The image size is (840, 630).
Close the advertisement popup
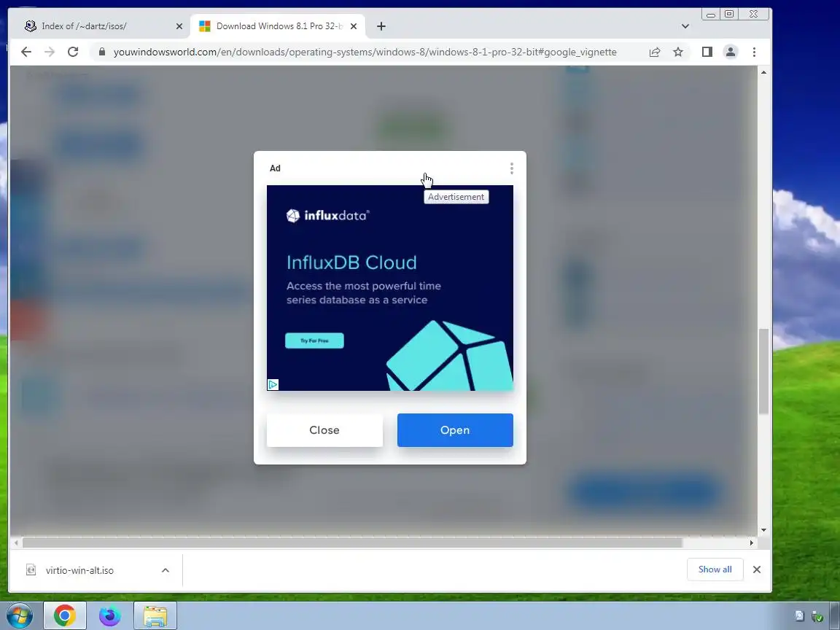tap(324, 430)
